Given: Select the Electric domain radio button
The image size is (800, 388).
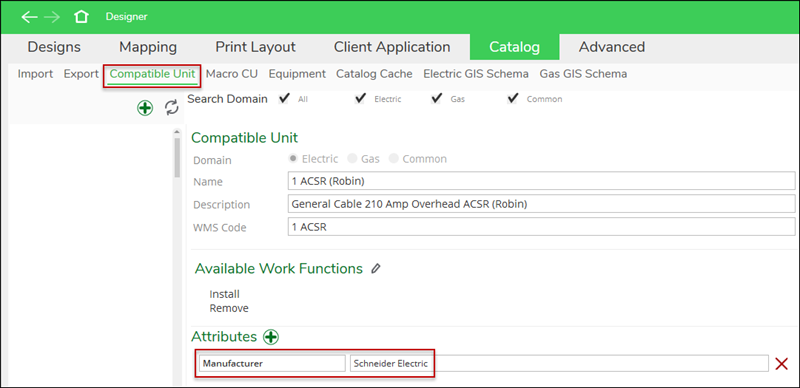Looking at the screenshot, I should 293,159.
